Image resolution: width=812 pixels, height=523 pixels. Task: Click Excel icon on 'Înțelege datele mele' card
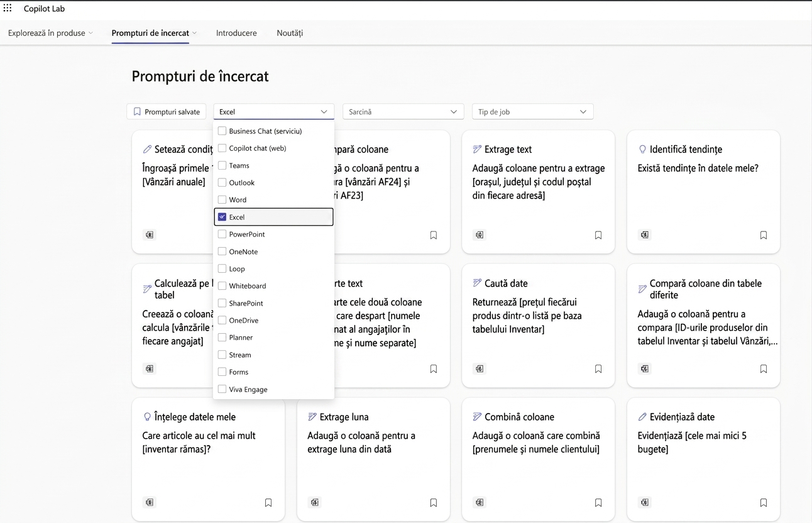(150, 503)
